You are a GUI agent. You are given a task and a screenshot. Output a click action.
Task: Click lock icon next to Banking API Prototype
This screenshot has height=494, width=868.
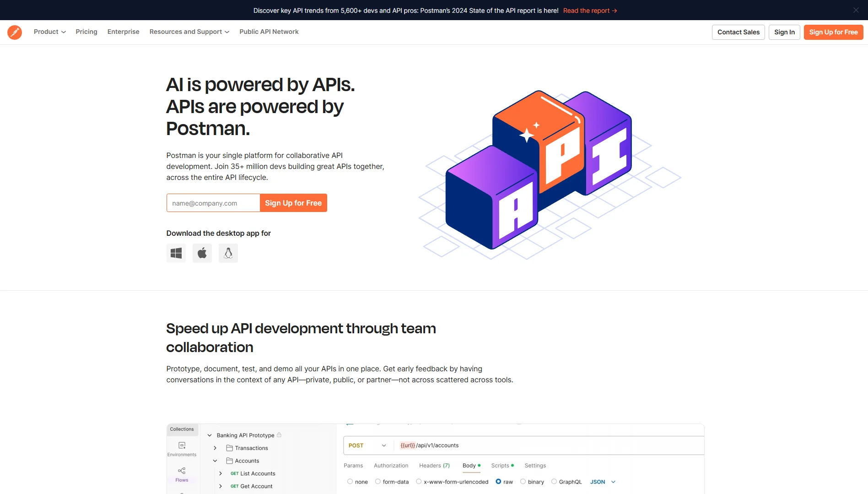(x=279, y=435)
